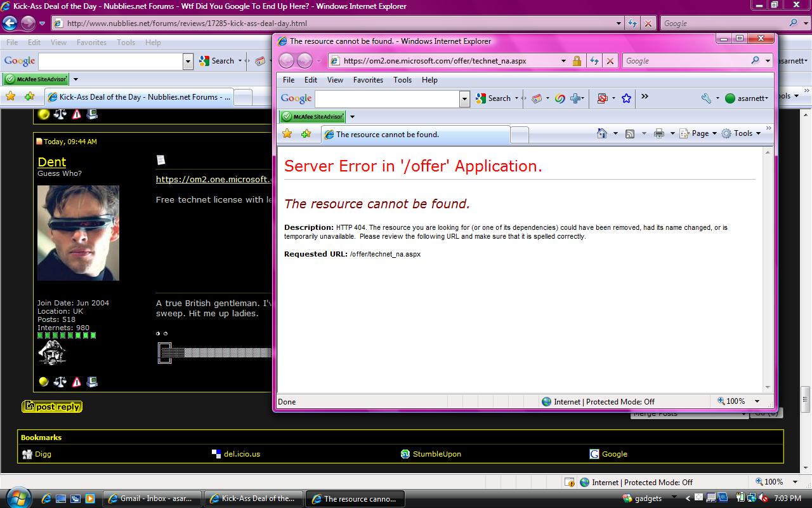
Task: Open Gmail Inbox from the taskbar
Action: coord(152,498)
